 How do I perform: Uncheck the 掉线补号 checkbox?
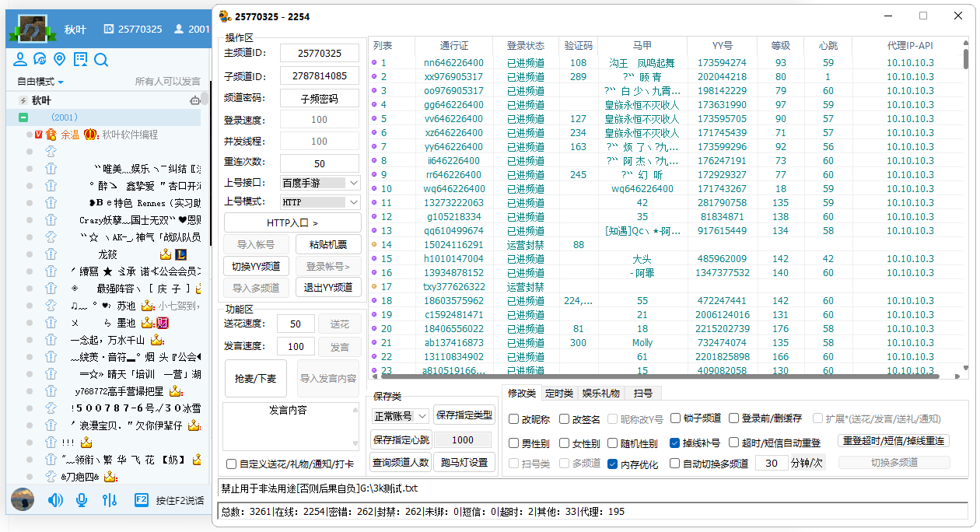(x=675, y=443)
